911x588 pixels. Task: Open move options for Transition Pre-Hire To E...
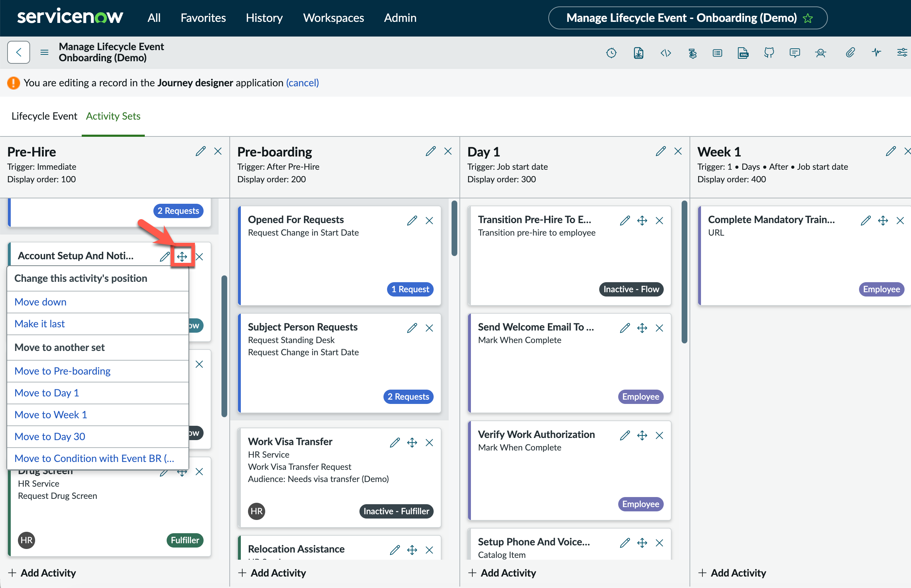(x=642, y=221)
